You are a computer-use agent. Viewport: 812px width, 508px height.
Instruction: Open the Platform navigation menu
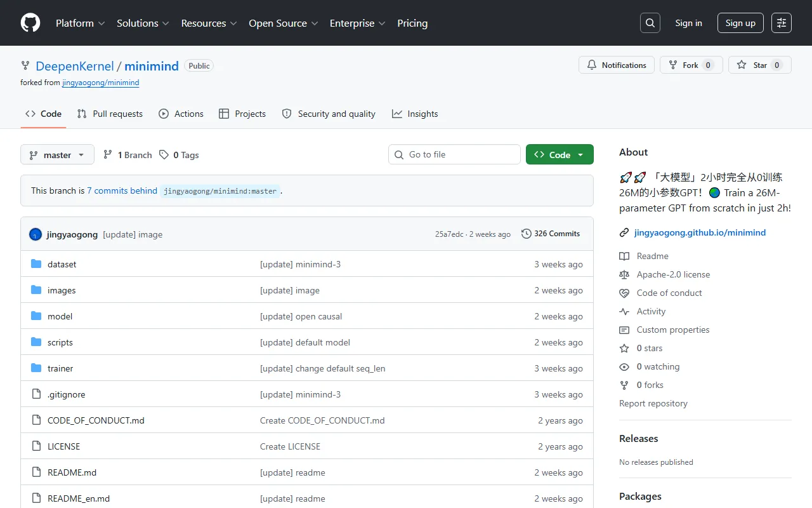click(81, 23)
